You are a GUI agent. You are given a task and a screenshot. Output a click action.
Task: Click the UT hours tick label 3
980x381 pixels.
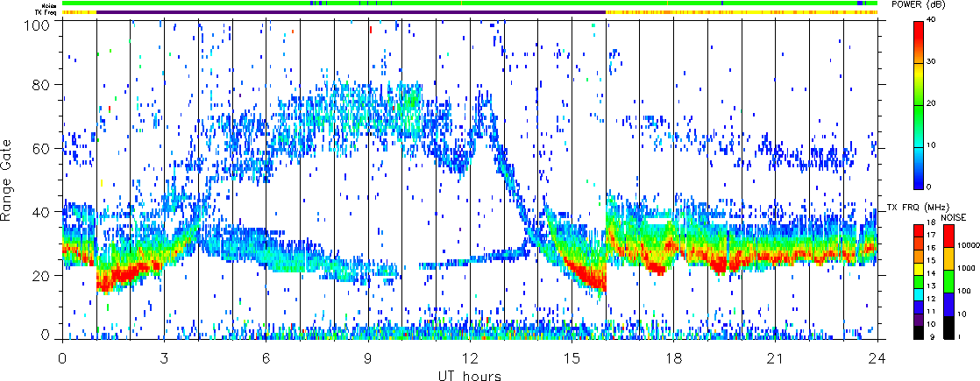[x=165, y=358]
